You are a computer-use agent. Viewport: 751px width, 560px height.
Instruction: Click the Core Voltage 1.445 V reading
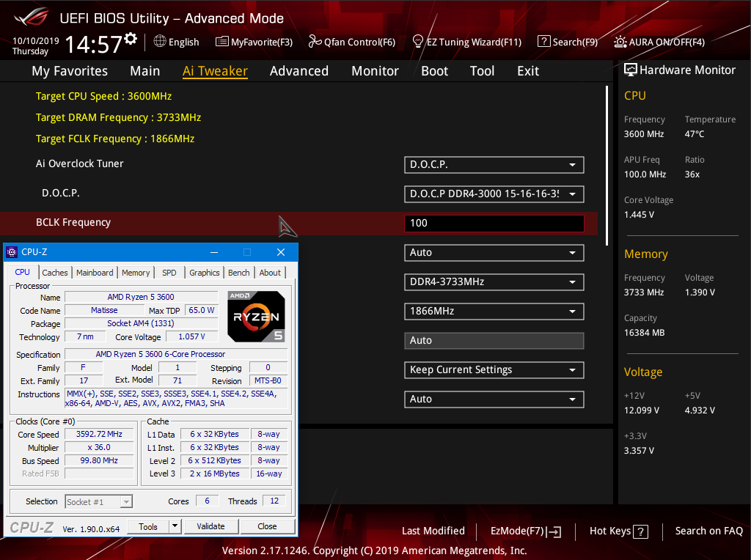click(639, 215)
